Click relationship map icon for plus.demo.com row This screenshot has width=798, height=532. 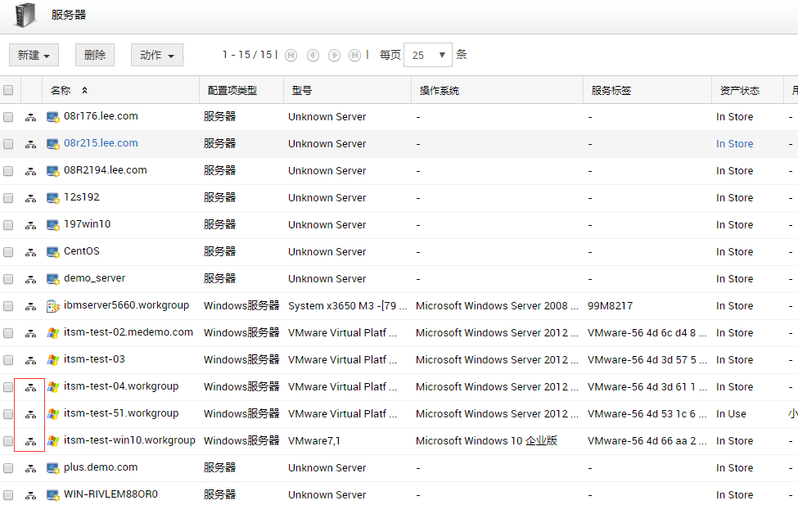click(30, 468)
